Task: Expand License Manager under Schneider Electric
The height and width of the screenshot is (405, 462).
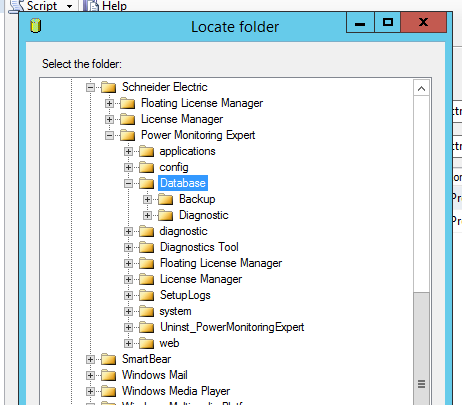Action: [x=109, y=119]
